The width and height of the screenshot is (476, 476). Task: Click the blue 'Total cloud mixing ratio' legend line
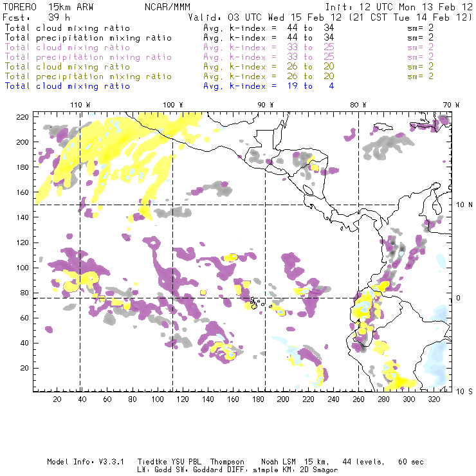[68, 86]
